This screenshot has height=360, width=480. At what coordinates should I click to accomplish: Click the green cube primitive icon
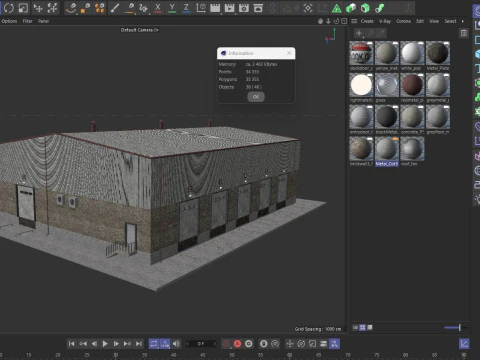[x=351, y=8]
